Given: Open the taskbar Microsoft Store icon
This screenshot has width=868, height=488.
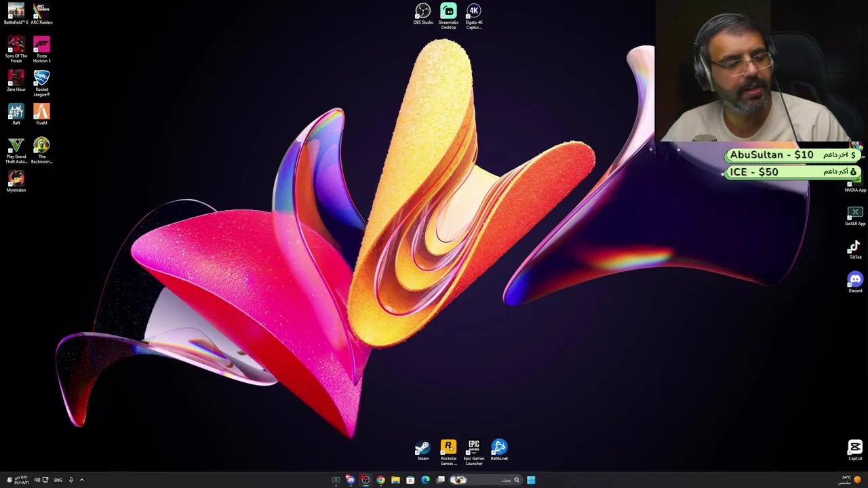Looking at the screenshot, I should pyautogui.click(x=410, y=480).
